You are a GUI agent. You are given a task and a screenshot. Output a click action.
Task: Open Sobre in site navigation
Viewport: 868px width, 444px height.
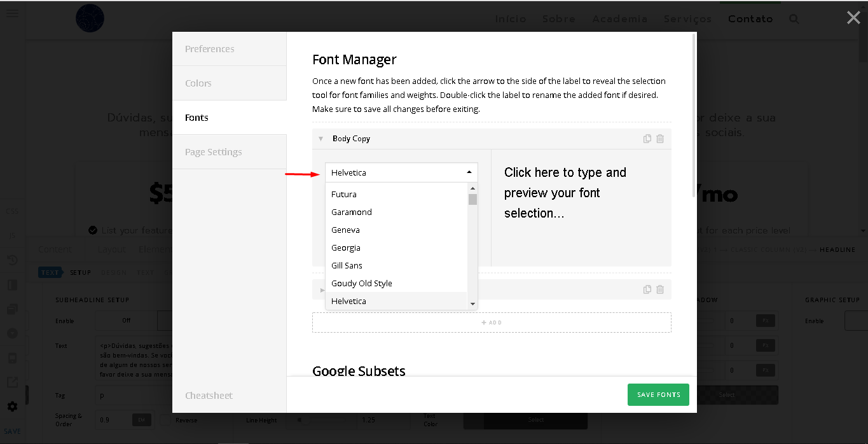[x=559, y=19]
